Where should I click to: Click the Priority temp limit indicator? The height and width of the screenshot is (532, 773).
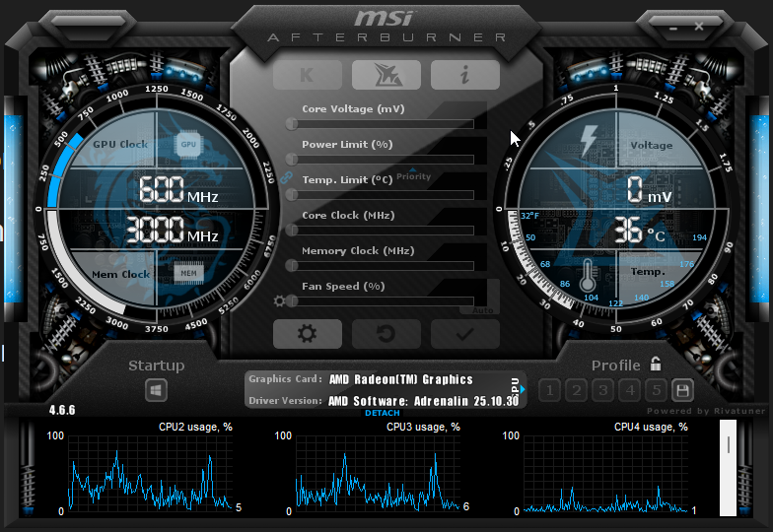point(414,175)
